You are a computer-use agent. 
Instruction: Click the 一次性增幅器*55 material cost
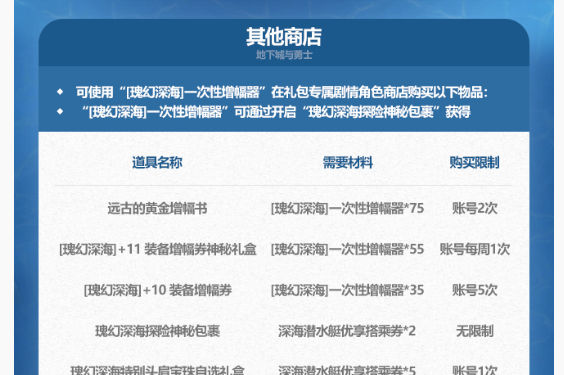tap(347, 249)
